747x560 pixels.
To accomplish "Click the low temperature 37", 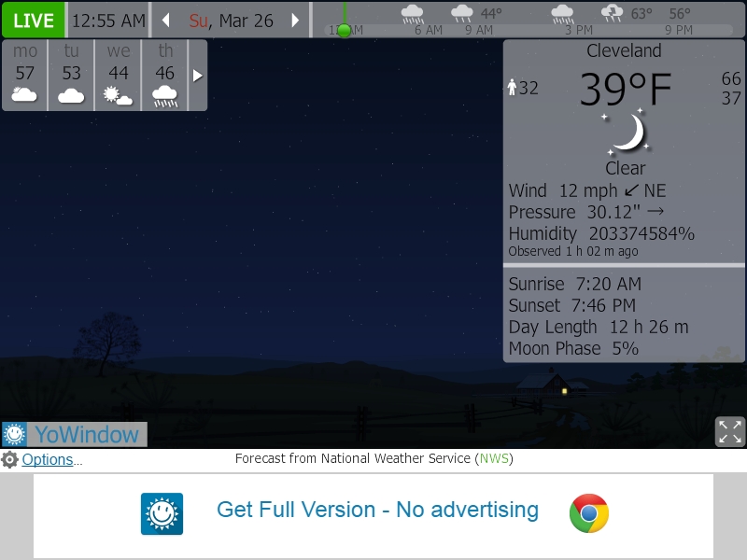I will tap(731, 98).
